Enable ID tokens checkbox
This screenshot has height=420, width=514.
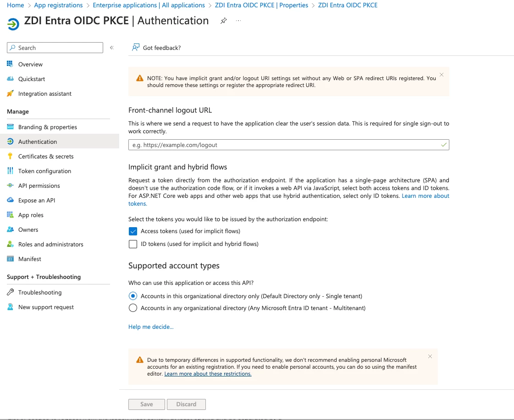point(133,244)
